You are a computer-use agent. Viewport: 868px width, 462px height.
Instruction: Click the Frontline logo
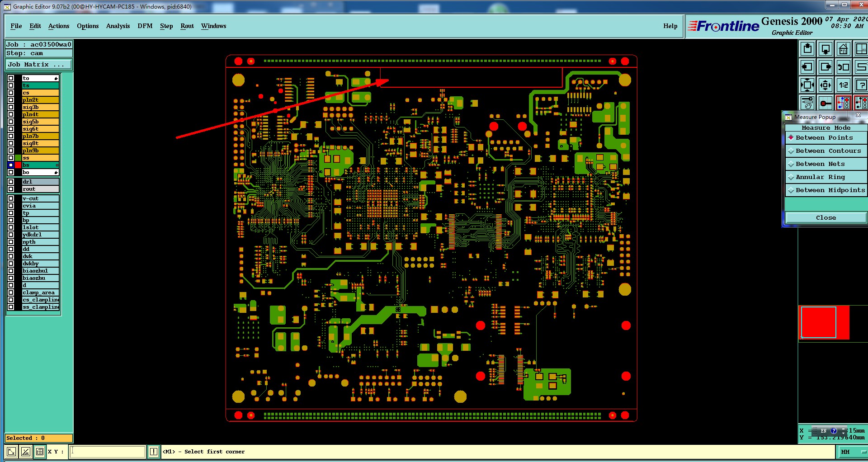coord(723,26)
